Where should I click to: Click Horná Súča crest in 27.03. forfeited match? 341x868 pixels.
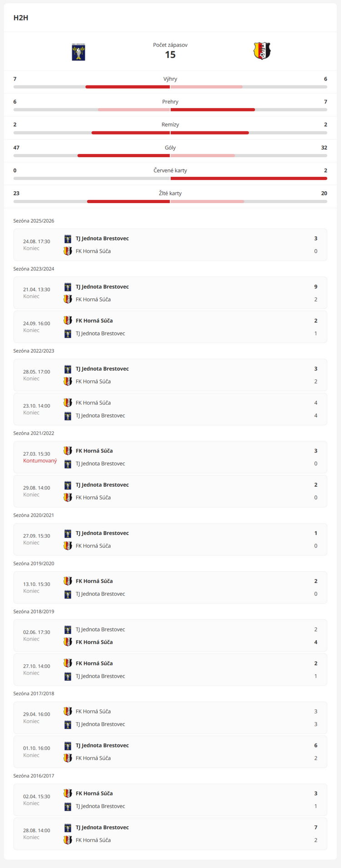pyautogui.click(x=68, y=451)
